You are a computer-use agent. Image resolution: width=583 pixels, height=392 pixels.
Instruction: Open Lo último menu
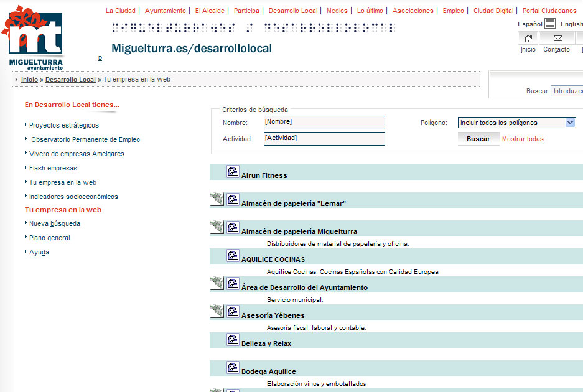pyautogui.click(x=370, y=11)
